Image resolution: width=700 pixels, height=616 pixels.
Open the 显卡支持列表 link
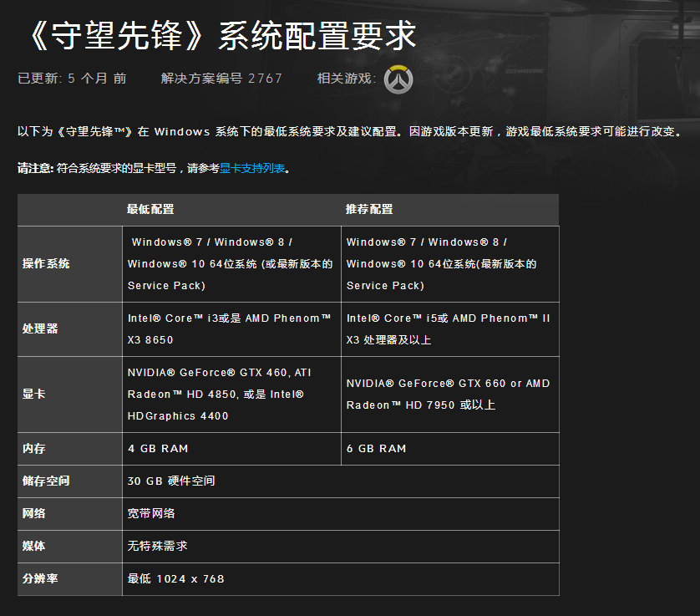point(252,168)
